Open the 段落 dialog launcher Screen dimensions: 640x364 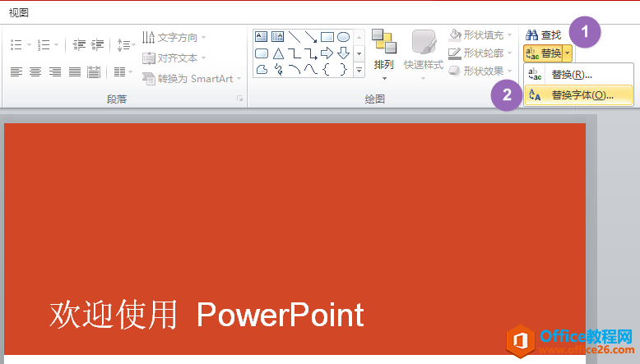240,99
